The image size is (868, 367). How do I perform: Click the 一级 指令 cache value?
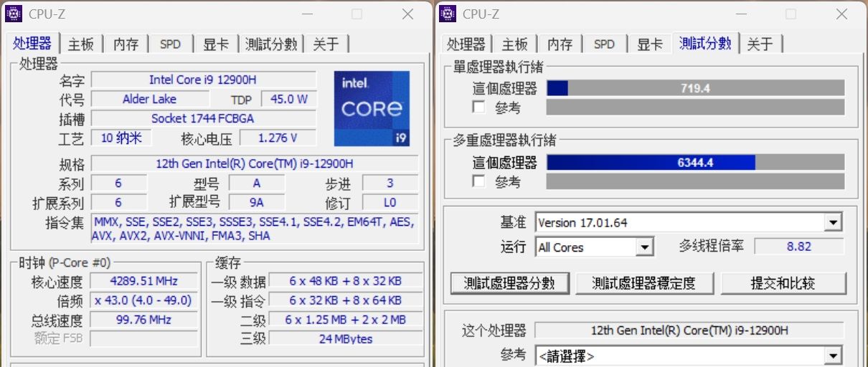346,300
